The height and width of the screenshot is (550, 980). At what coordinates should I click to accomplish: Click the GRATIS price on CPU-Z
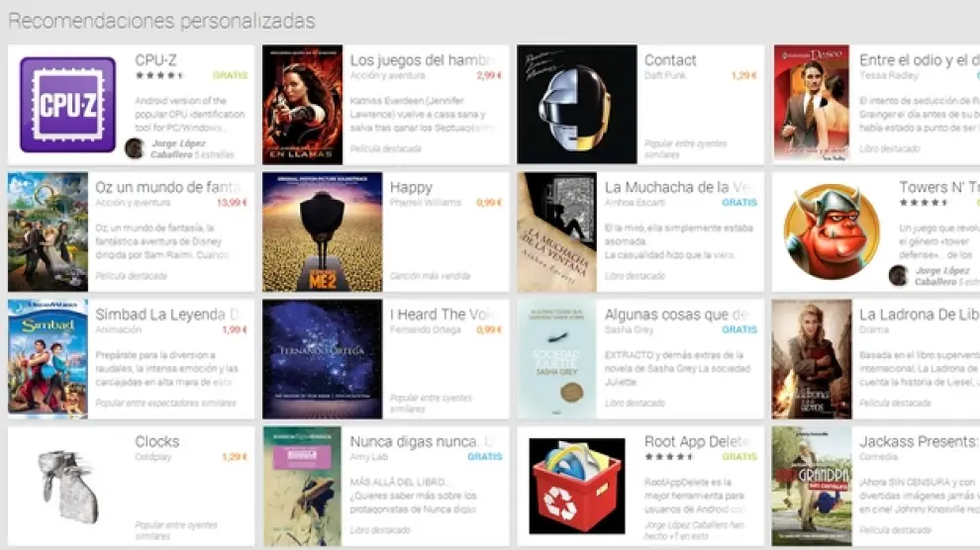click(x=230, y=75)
